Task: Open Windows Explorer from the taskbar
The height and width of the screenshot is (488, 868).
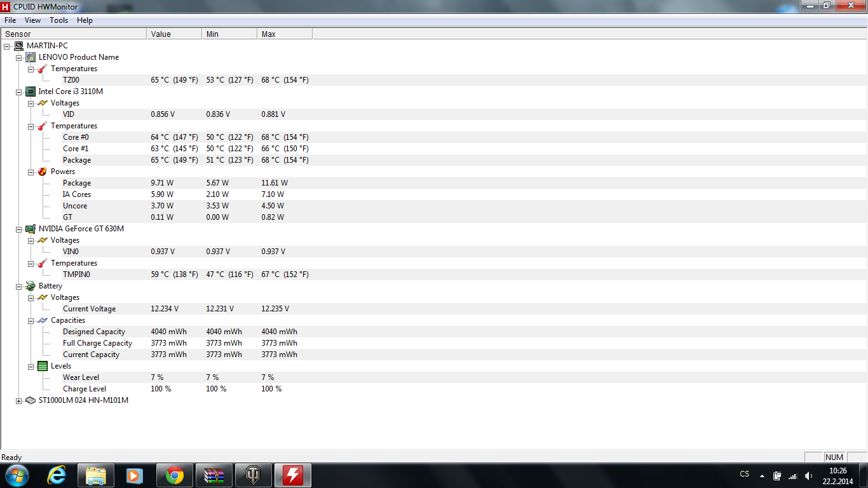Action: click(x=96, y=475)
